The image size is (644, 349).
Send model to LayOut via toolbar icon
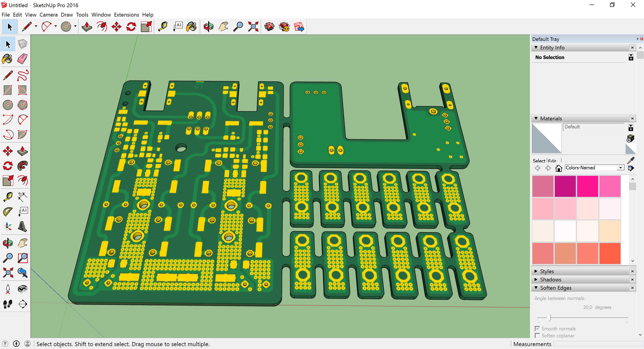click(299, 27)
